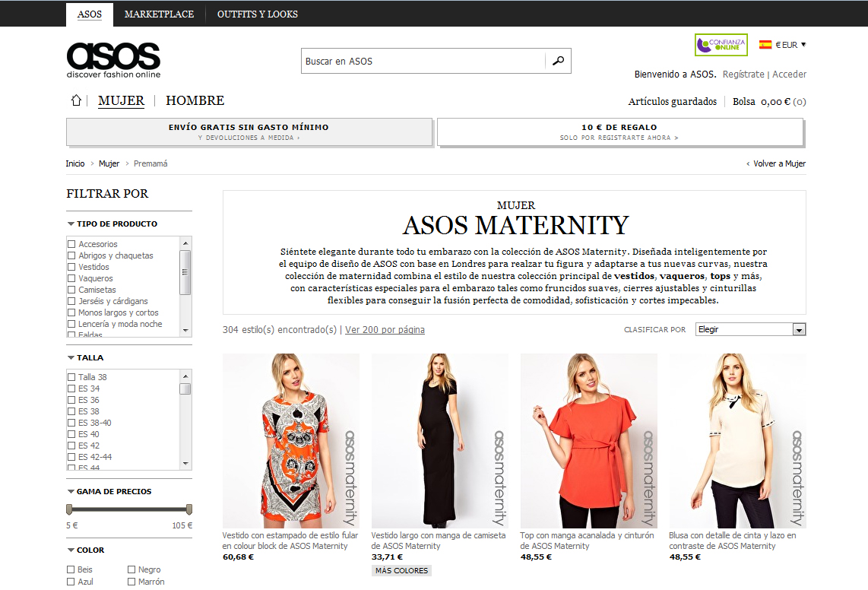
Task: Open Top con manga acanalada y cinturón link
Action: pyautogui.click(x=587, y=541)
